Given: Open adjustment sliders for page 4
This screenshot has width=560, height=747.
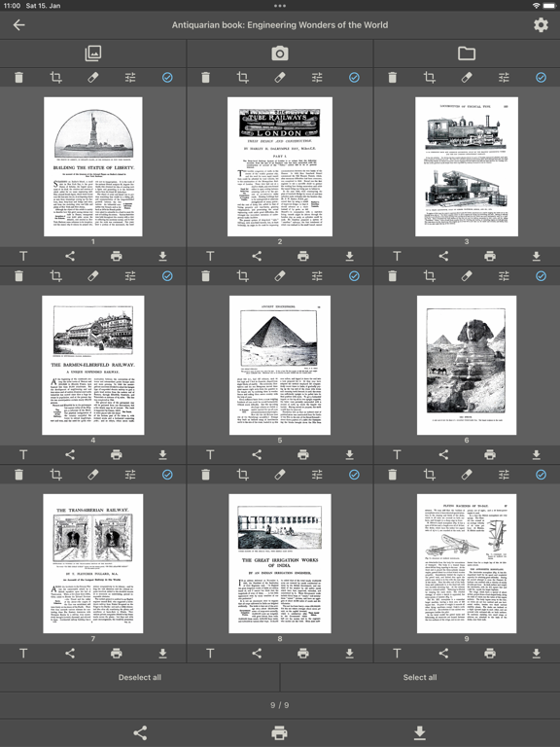Looking at the screenshot, I should [x=130, y=276].
